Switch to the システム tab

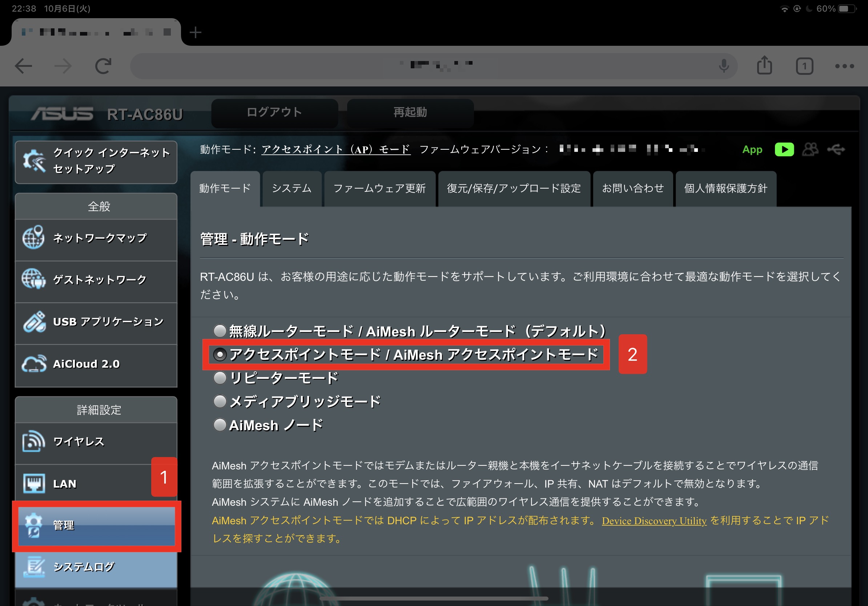click(292, 189)
